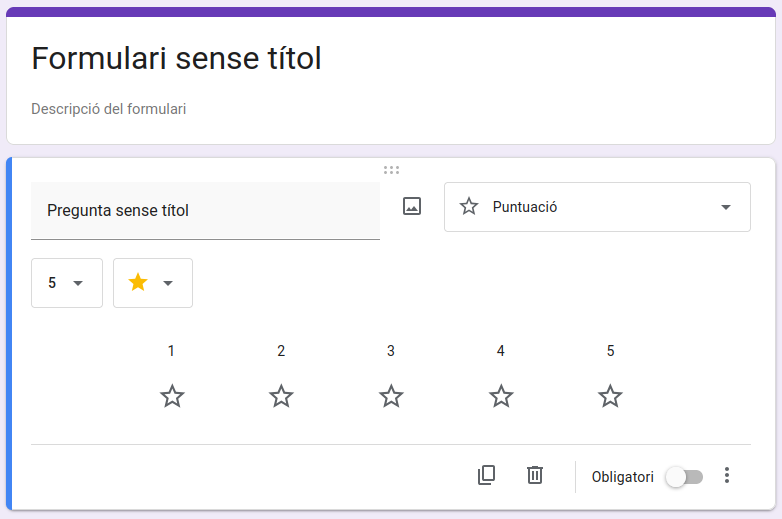The height and width of the screenshot is (519, 782).
Task: Click the number 5 rating label
Action: click(x=610, y=351)
